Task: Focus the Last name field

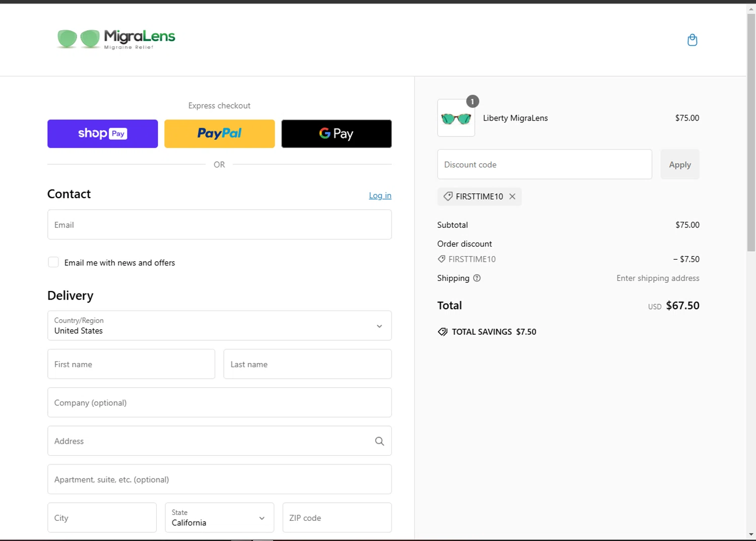Action: (307, 364)
